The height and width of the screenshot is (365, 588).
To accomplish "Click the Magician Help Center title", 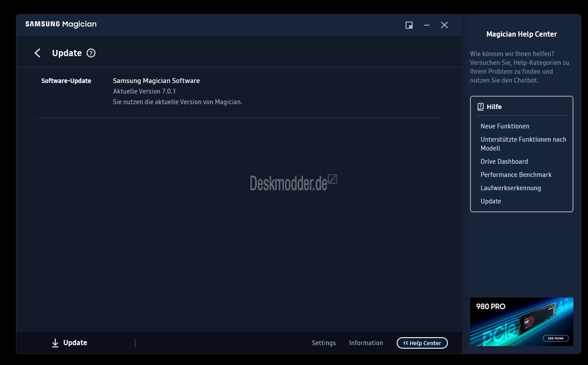I will coord(522,34).
